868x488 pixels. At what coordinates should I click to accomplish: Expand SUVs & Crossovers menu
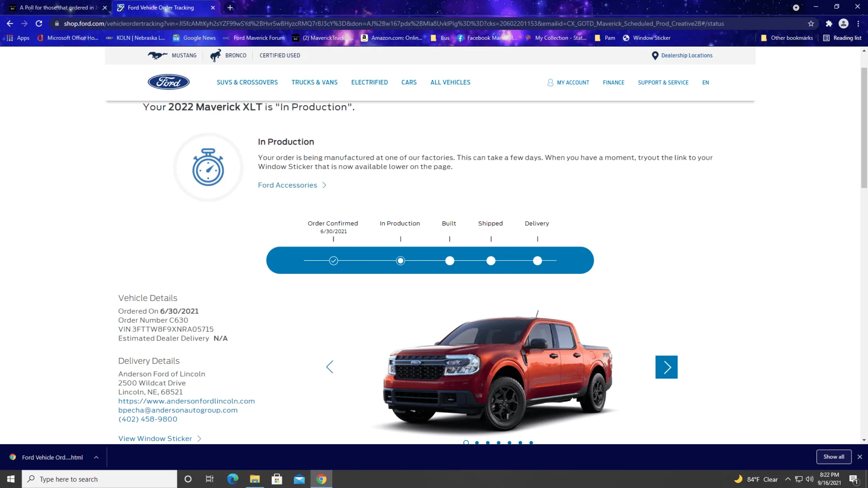click(247, 83)
